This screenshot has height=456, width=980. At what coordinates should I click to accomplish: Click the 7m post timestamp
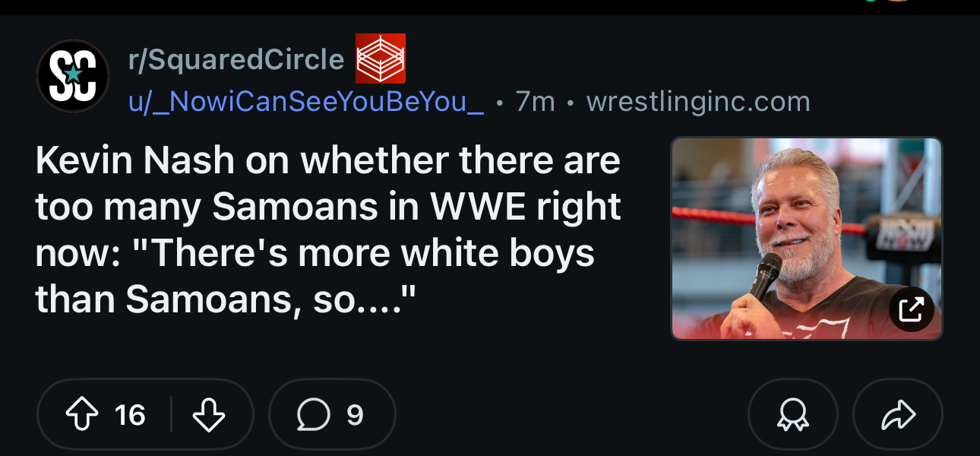536,102
